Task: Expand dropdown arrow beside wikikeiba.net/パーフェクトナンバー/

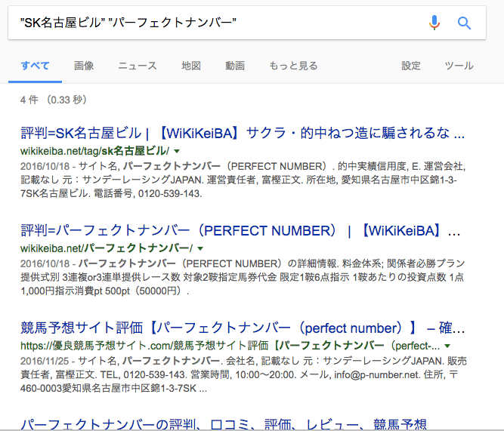Action: 200,248
